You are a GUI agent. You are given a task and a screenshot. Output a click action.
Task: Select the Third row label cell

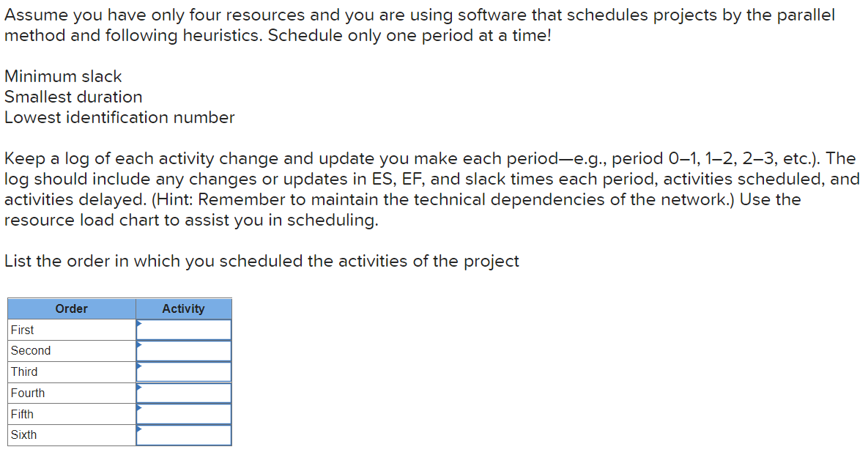[x=71, y=371]
